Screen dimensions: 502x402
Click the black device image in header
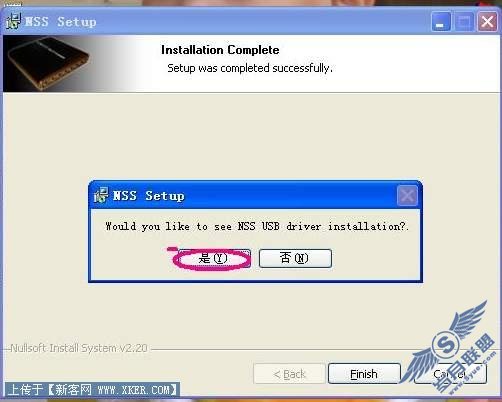coord(48,63)
